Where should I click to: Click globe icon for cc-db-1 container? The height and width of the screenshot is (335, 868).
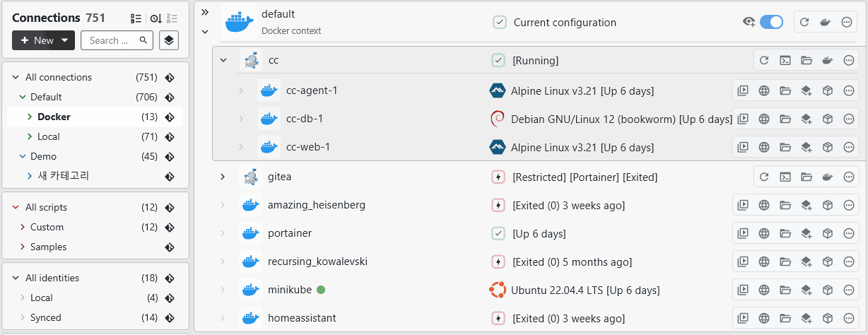(x=764, y=119)
